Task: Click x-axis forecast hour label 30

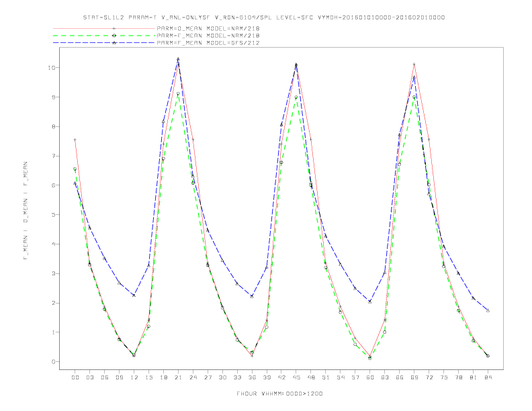Action: (x=222, y=377)
